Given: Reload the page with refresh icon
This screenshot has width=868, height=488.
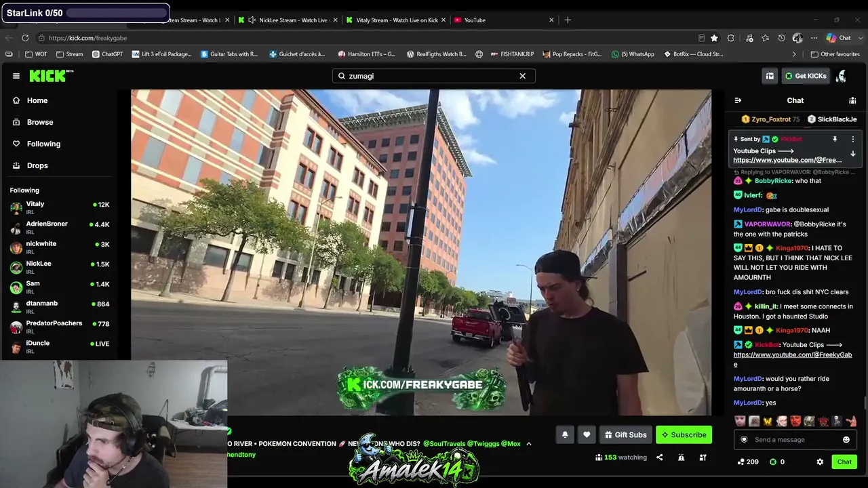Looking at the screenshot, I should (25, 38).
